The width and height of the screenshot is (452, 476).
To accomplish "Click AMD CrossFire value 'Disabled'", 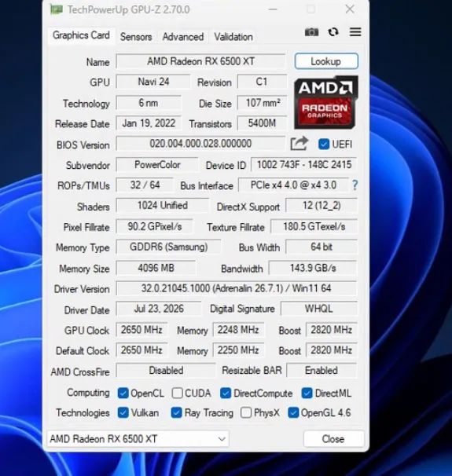I will tap(166, 371).
